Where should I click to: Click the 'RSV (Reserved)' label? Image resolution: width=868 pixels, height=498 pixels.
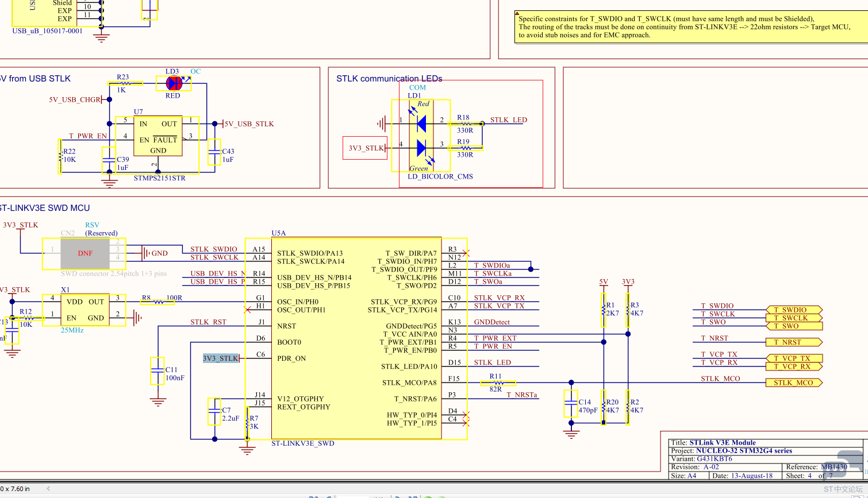pyautogui.click(x=101, y=229)
